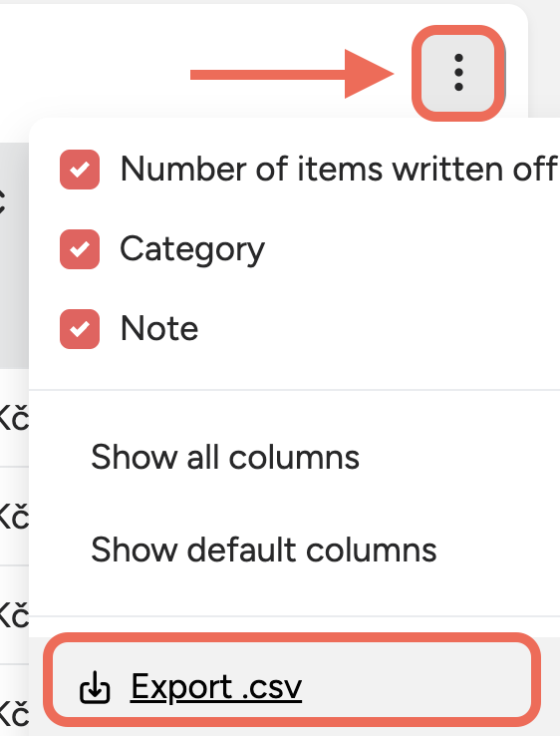
Task: Choose Show all columns
Action: point(225,457)
